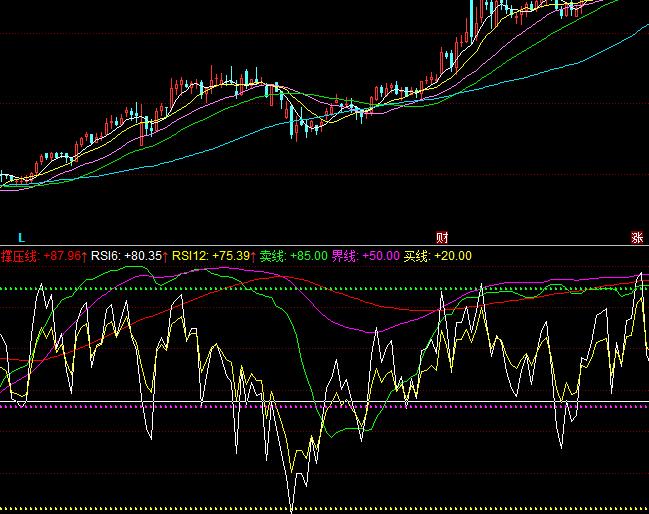Click the +50.00 boundary line value
Image resolution: width=649 pixels, height=514 pixels.
tap(380, 256)
